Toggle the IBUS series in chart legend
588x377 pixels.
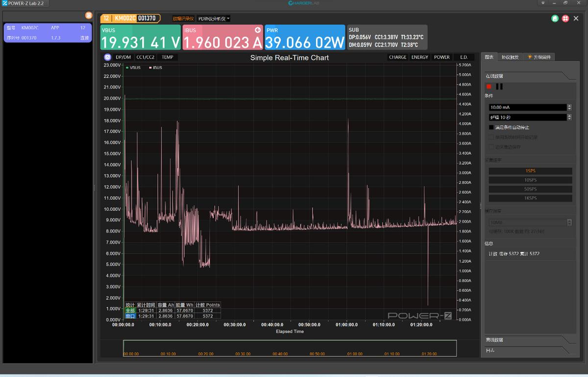pyautogui.click(x=156, y=68)
